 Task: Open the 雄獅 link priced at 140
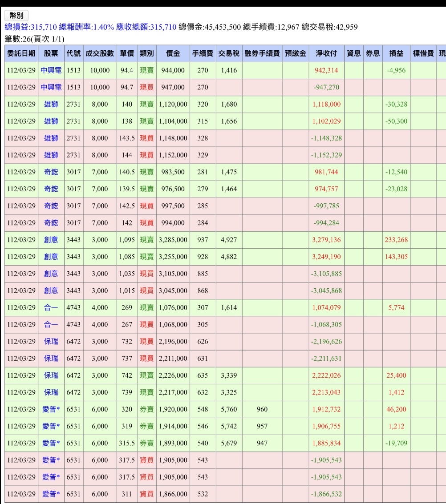point(51,104)
